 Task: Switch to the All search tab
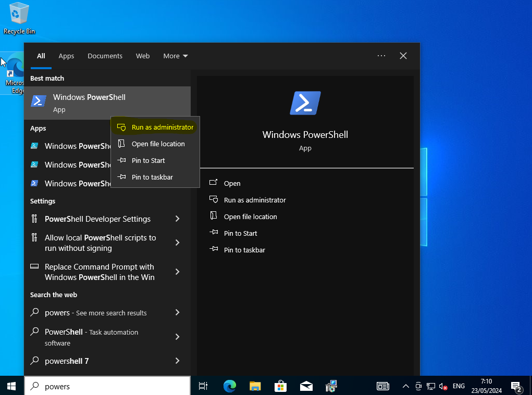click(x=41, y=56)
